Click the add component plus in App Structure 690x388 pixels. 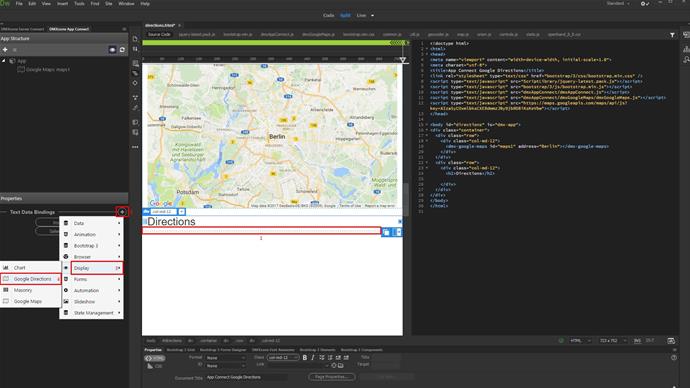point(5,50)
